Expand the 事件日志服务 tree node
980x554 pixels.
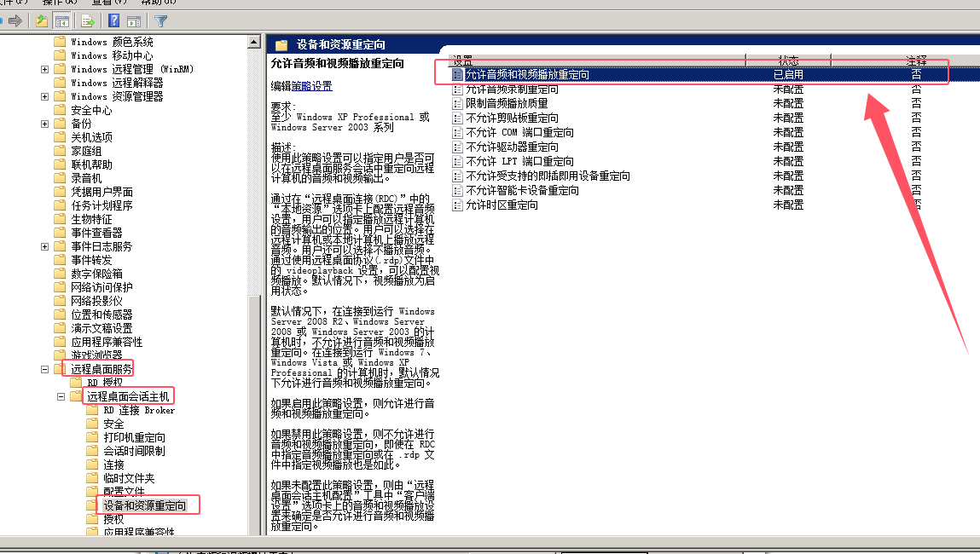tap(44, 246)
